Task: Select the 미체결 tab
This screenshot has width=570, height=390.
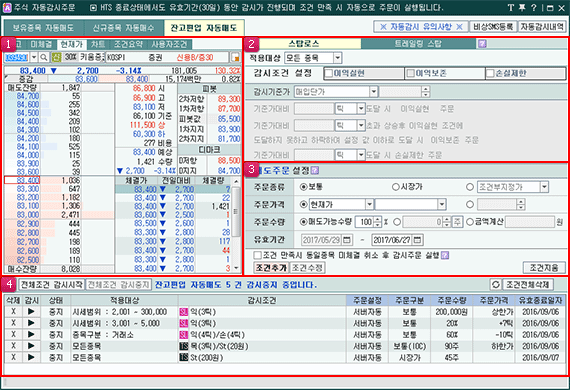Action: pyautogui.click(x=41, y=44)
